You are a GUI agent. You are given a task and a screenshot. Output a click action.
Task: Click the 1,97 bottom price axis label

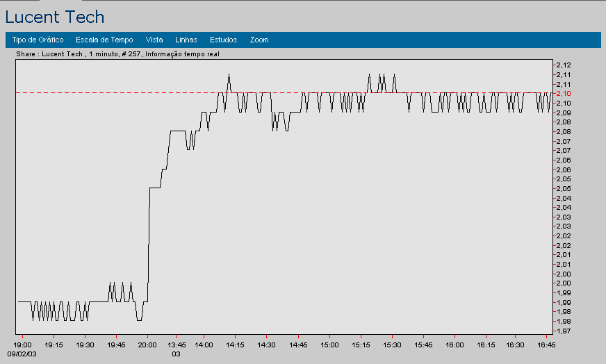point(564,331)
